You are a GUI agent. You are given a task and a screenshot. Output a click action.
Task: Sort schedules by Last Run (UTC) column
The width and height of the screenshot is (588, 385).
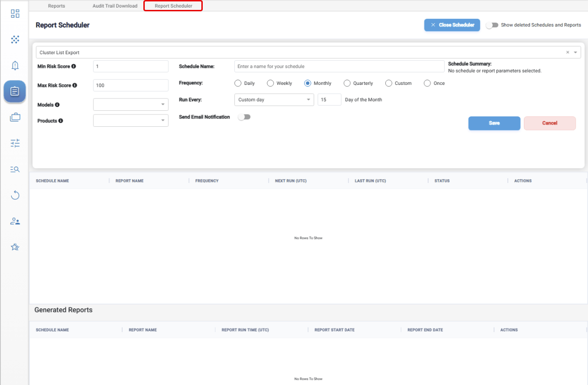click(370, 181)
